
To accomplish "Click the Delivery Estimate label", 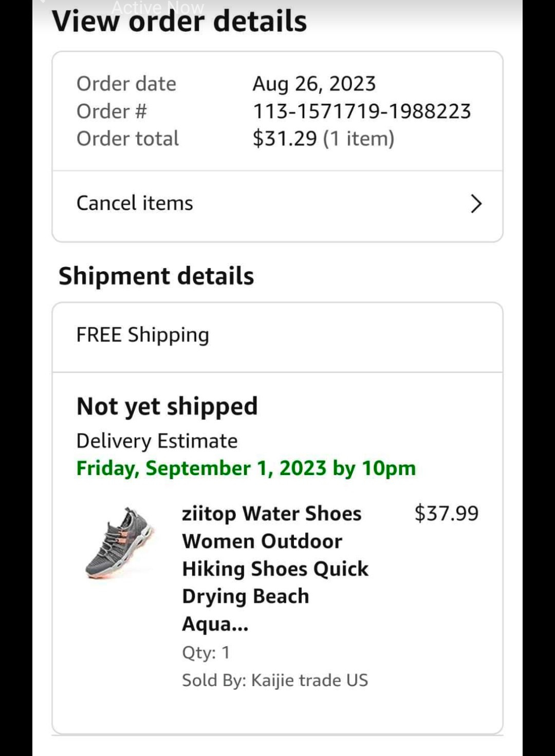I will tap(157, 441).
